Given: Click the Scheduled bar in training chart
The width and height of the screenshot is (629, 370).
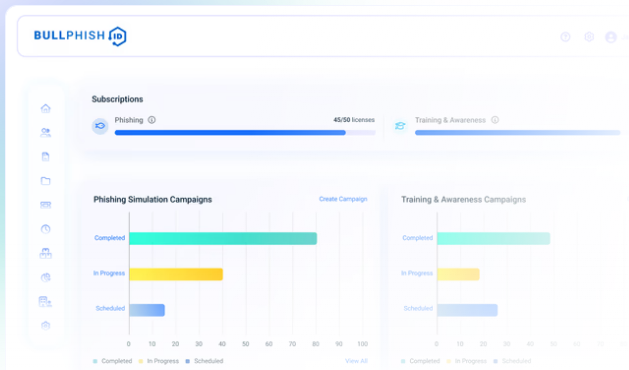Looking at the screenshot, I should pos(467,310).
